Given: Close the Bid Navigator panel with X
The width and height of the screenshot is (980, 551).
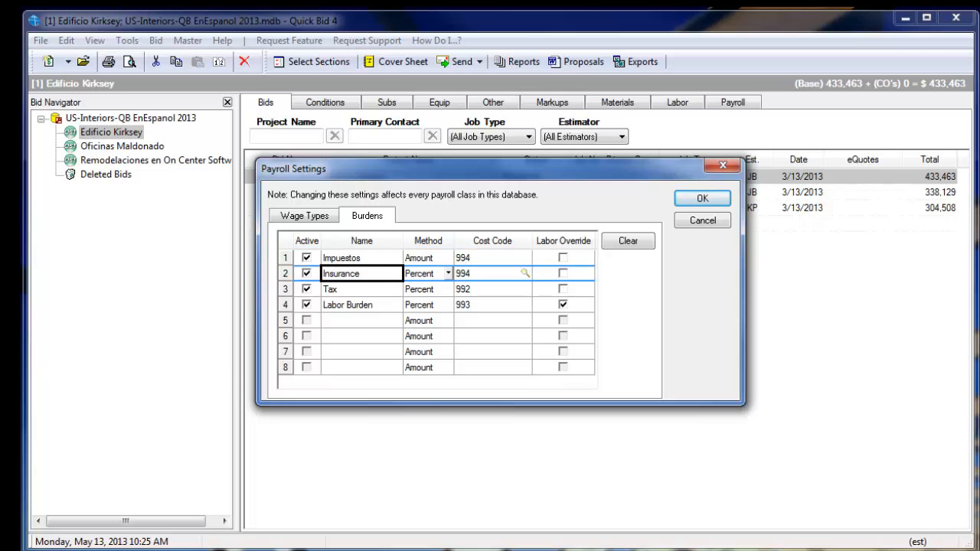Looking at the screenshot, I should (x=227, y=102).
